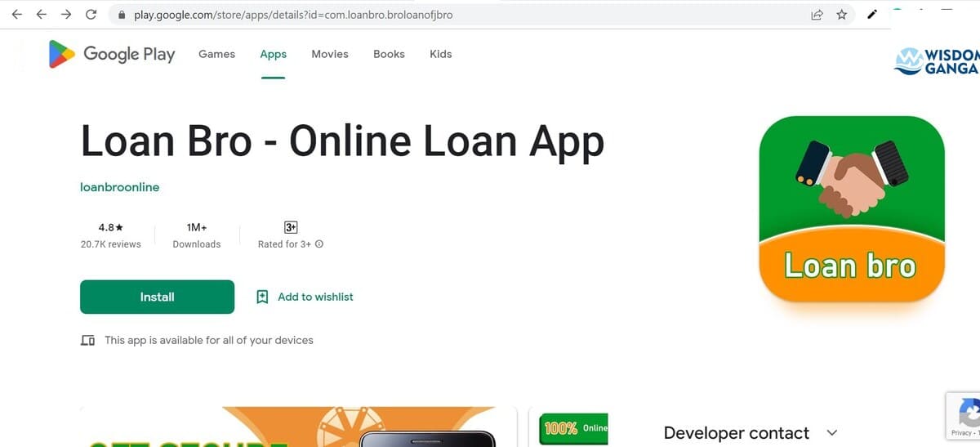This screenshot has width=980, height=447.
Task: Open the 100% Online screenshot preview
Action: pyautogui.click(x=570, y=426)
